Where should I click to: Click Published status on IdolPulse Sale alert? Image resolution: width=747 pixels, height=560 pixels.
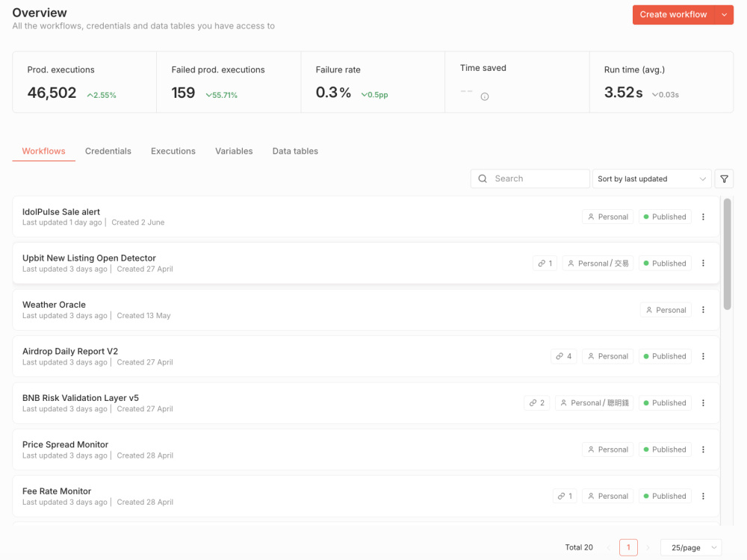pyautogui.click(x=665, y=217)
